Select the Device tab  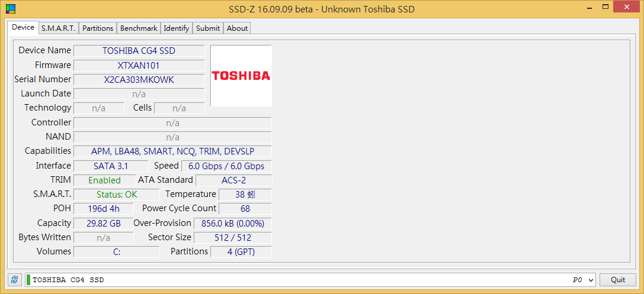pyautogui.click(x=23, y=27)
